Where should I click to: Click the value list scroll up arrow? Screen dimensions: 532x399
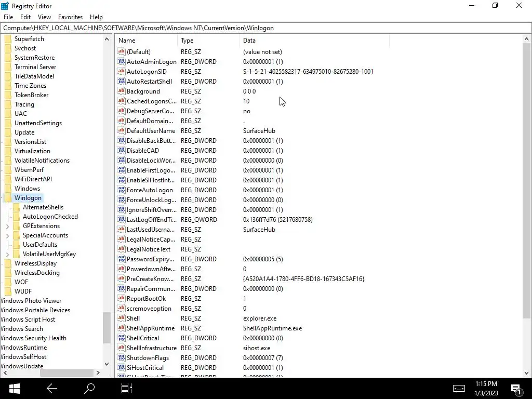pyautogui.click(x=526, y=39)
